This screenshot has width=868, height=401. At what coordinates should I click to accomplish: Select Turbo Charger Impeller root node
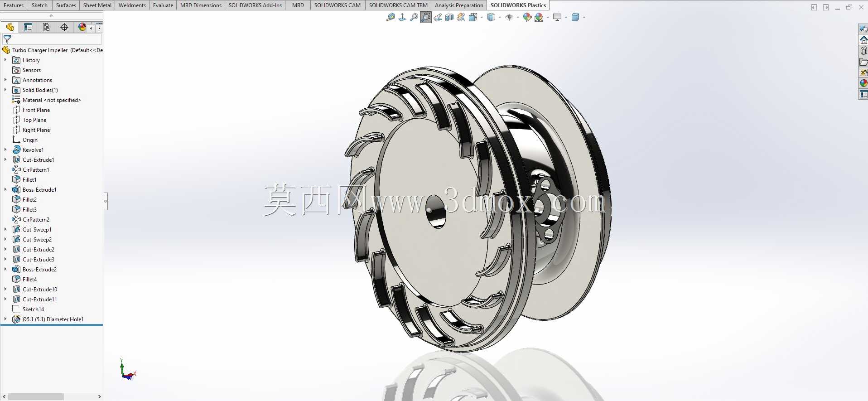53,50
